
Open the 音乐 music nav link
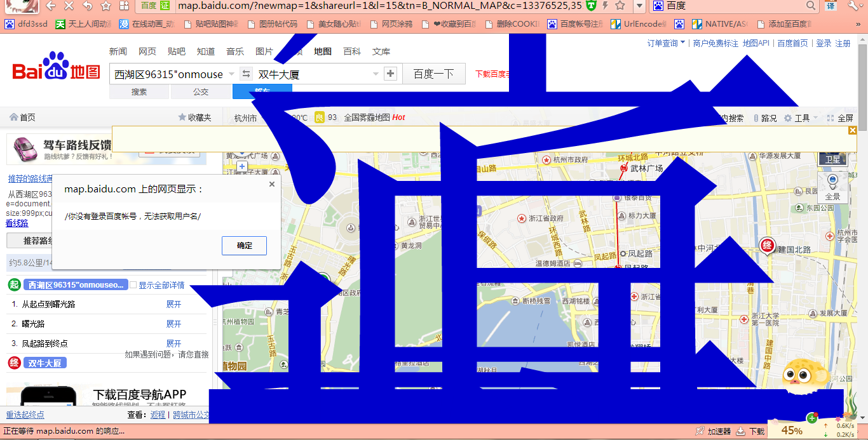pos(235,51)
